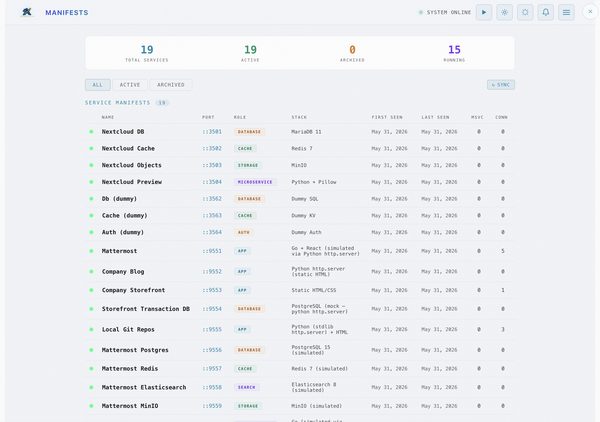Screen dimensions: 600x422
Task: Click the ROLE column header
Action: coord(240,117)
